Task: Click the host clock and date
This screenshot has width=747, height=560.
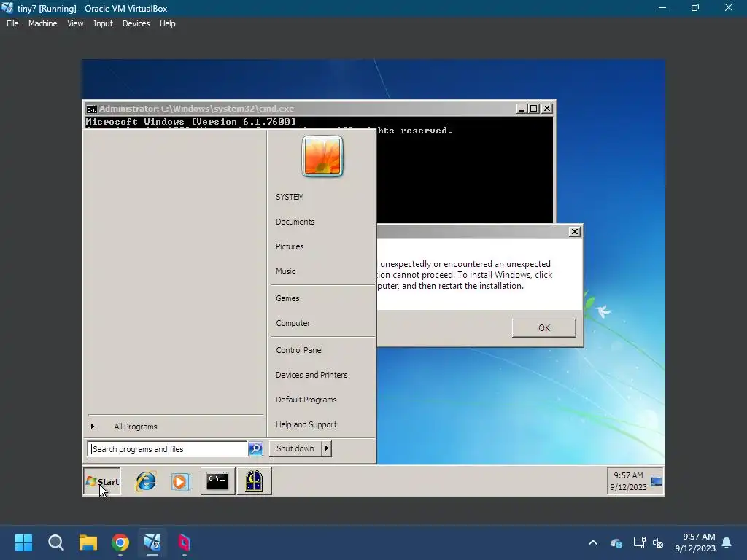Action: (x=695, y=542)
